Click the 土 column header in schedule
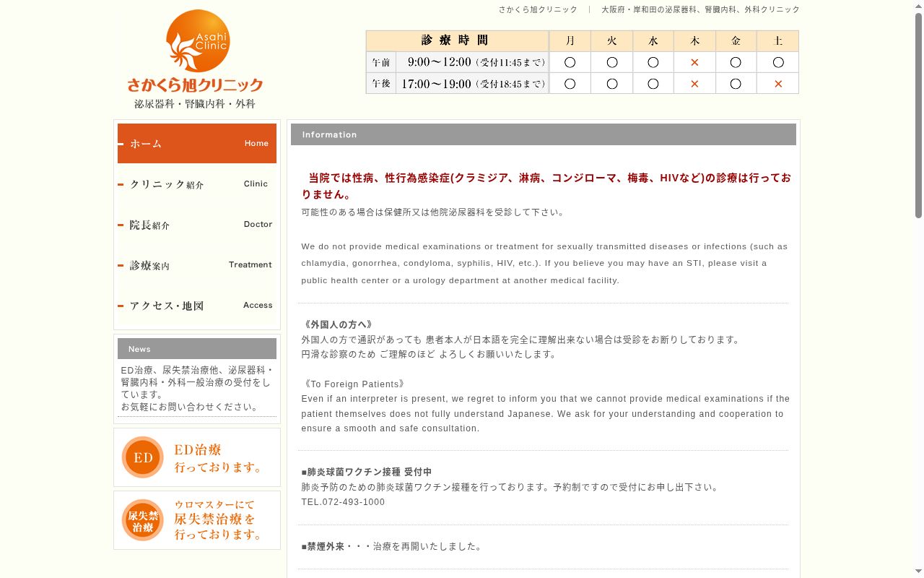This screenshot has width=924, height=578. point(778,41)
